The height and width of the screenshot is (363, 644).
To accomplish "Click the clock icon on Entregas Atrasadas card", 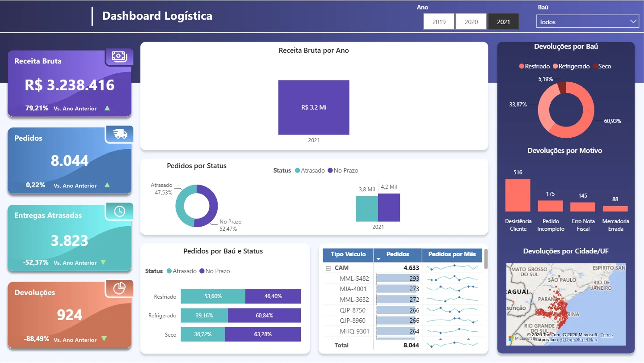I will pos(120,211).
